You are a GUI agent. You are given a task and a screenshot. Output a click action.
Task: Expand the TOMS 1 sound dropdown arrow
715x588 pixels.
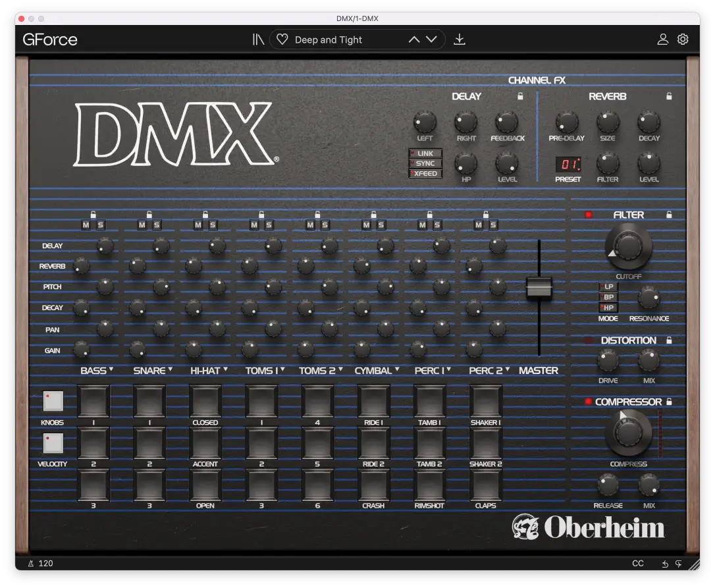pos(282,369)
